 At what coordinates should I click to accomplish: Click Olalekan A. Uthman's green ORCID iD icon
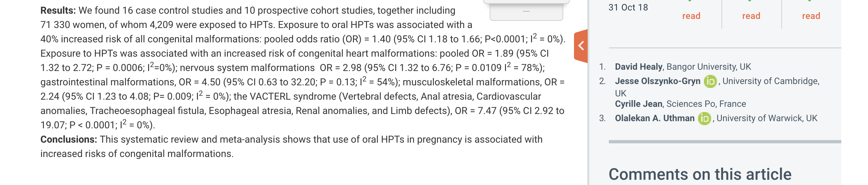point(704,118)
